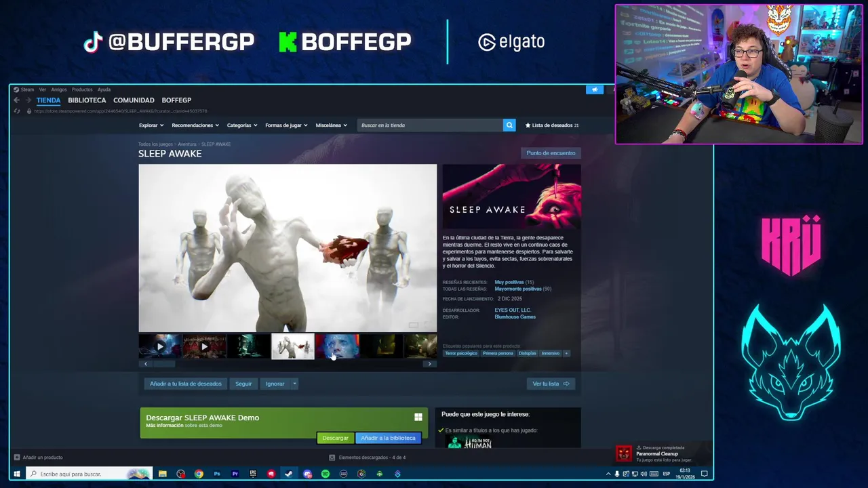Viewport: 868px width, 488px height.
Task: Open Steam announcements megaphone icon
Action: pyautogui.click(x=595, y=89)
